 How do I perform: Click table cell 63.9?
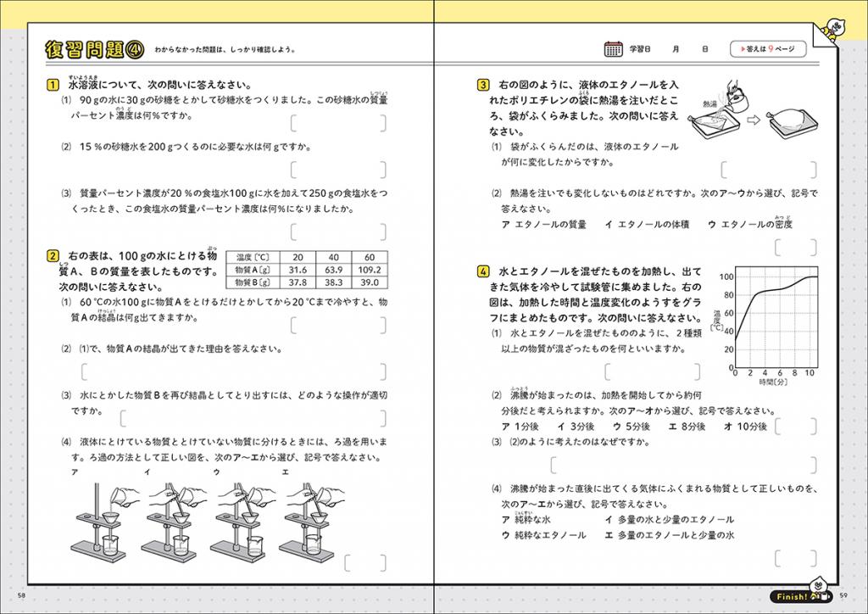coord(333,270)
